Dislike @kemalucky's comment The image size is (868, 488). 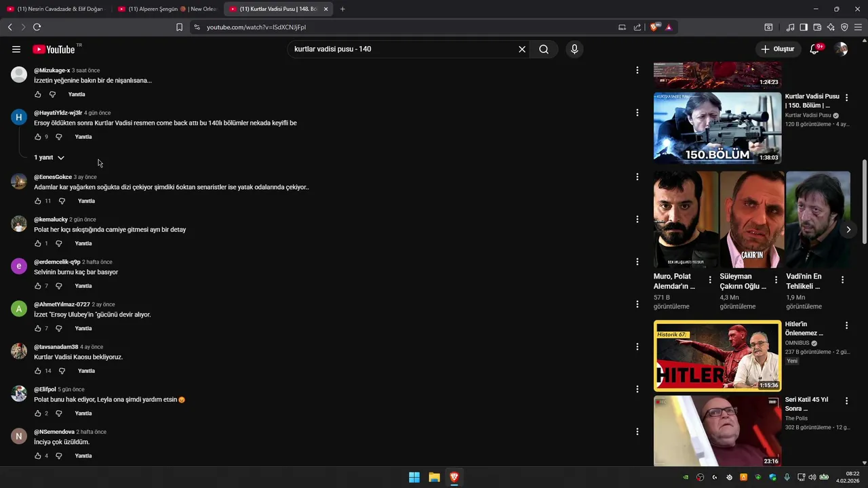tap(59, 243)
